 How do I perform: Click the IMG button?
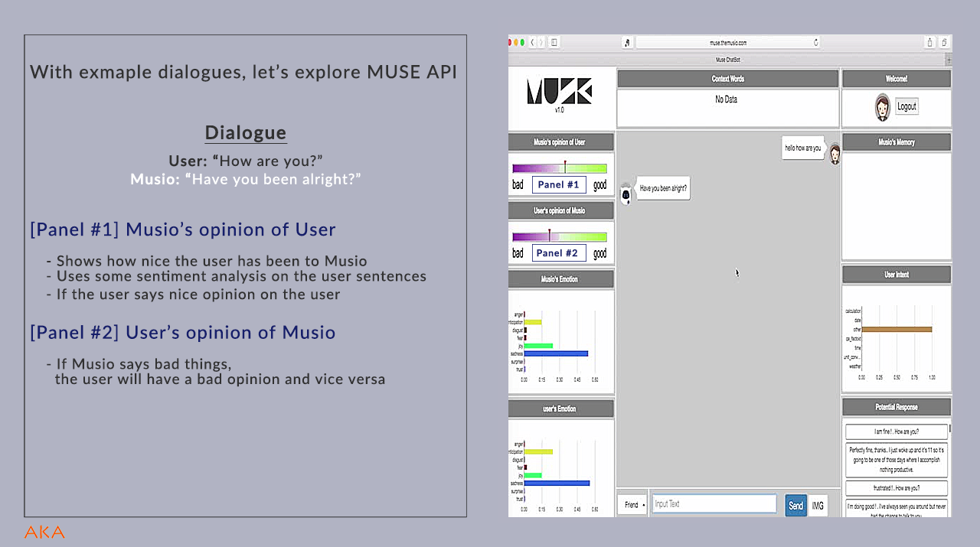818,505
